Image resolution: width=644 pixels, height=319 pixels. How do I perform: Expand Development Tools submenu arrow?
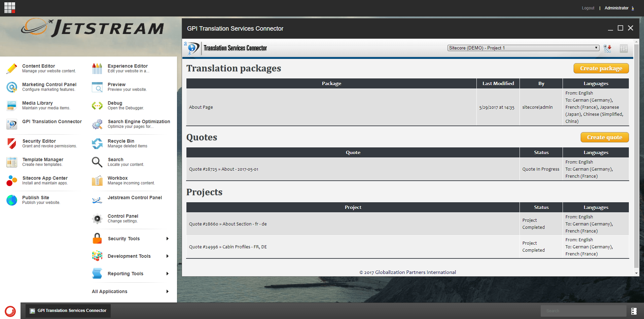click(x=168, y=256)
